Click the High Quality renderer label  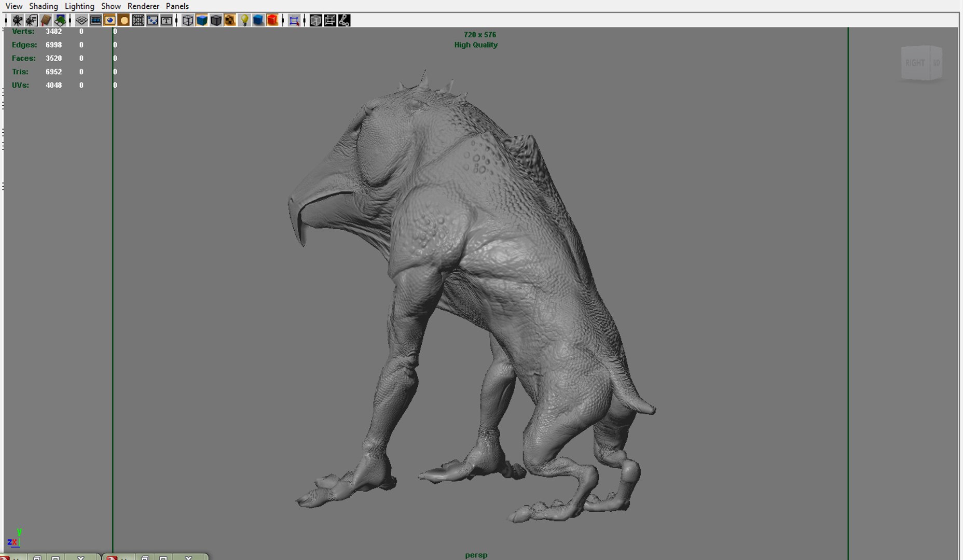(x=476, y=45)
